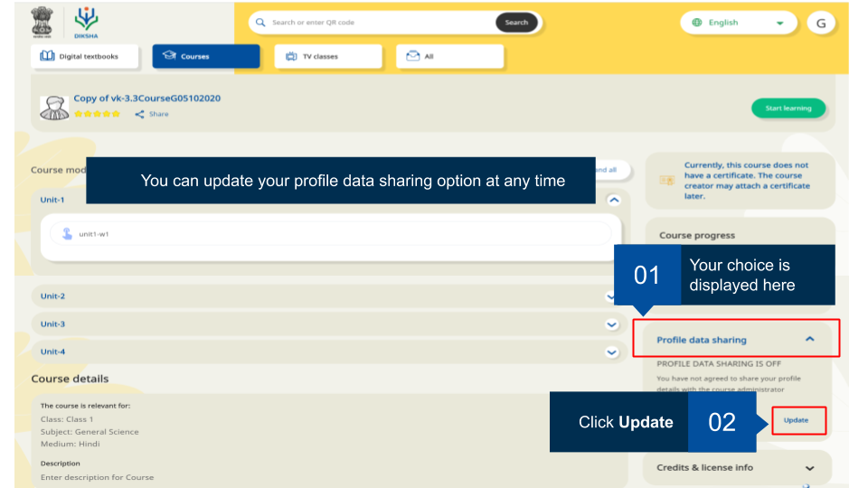
Task: Click the globe icon in language selector
Action: point(696,23)
